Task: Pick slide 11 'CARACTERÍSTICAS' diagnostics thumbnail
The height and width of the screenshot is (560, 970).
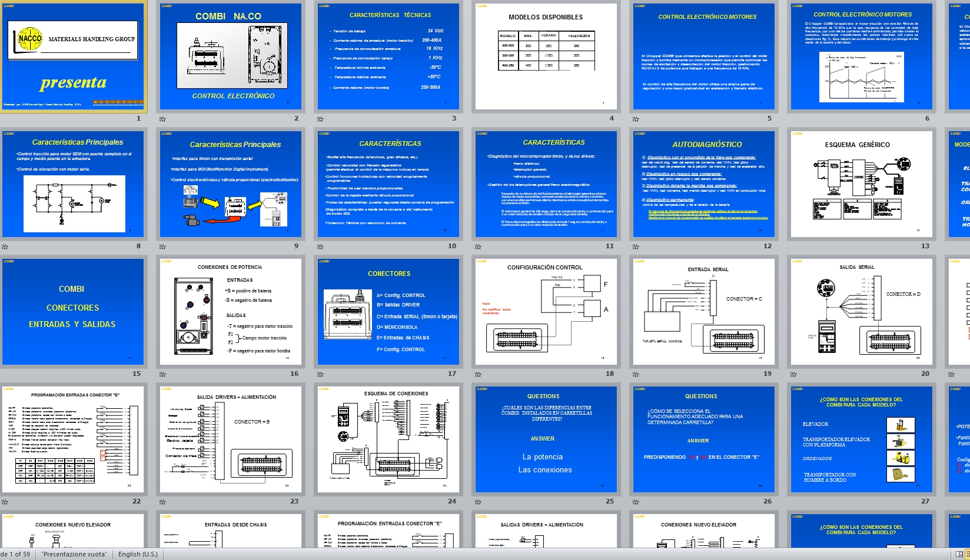Action: [546, 184]
